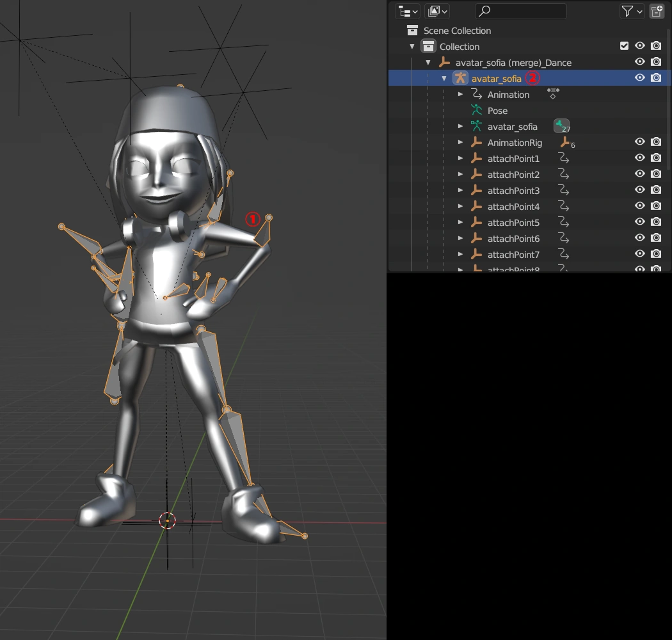Click the outliner search field
This screenshot has height=640, width=672.
tap(521, 11)
